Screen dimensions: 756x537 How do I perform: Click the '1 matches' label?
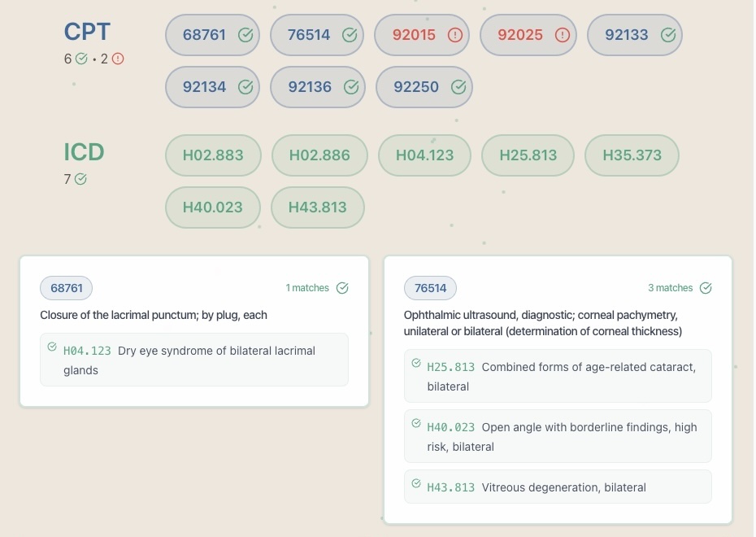coord(307,288)
